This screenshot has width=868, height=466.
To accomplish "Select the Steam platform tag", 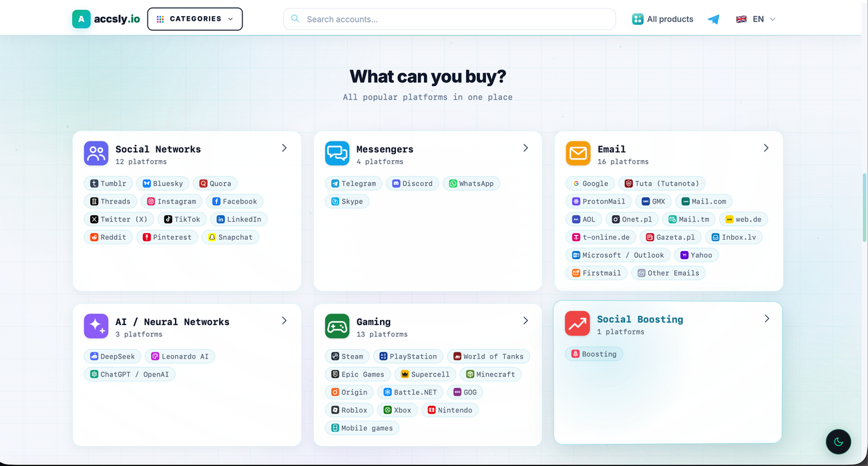I will coord(348,357).
